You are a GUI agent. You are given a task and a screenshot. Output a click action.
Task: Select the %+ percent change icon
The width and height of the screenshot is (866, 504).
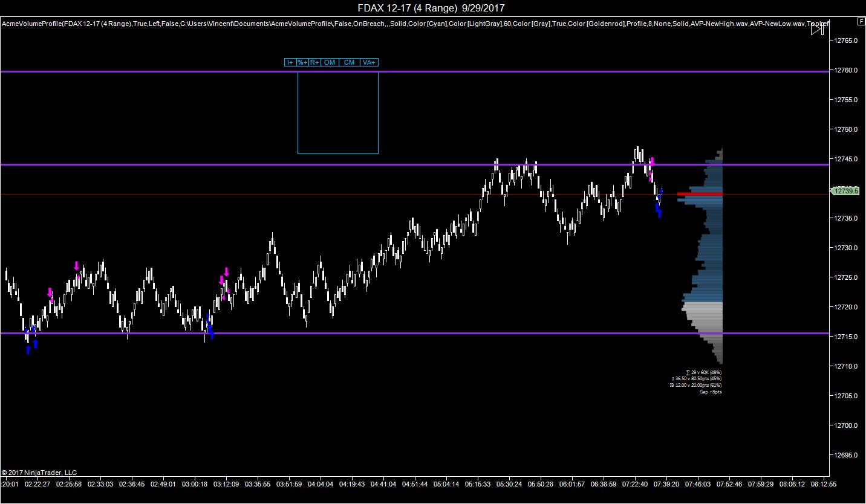(x=302, y=62)
